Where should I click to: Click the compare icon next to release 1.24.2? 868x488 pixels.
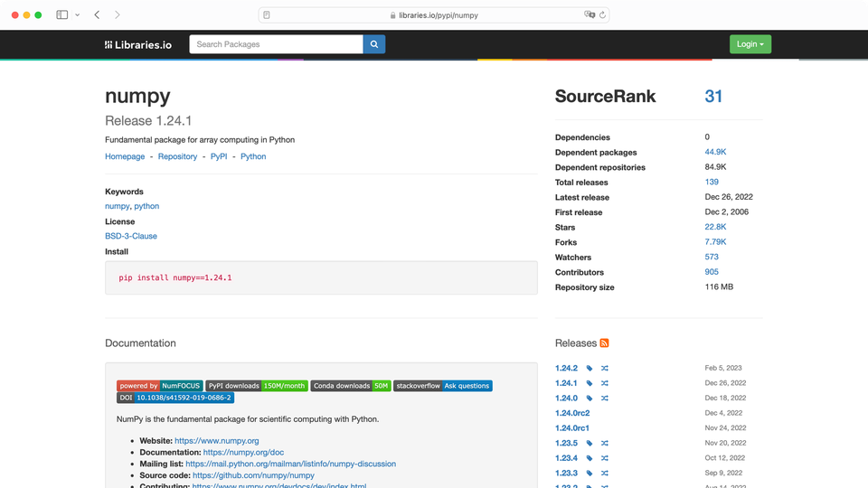[x=605, y=368]
